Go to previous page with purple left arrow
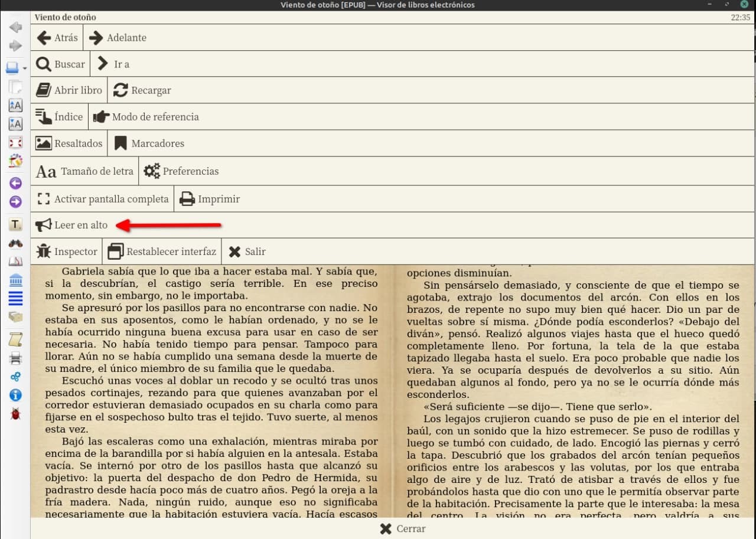This screenshot has width=756, height=539. (x=15, y=183)
